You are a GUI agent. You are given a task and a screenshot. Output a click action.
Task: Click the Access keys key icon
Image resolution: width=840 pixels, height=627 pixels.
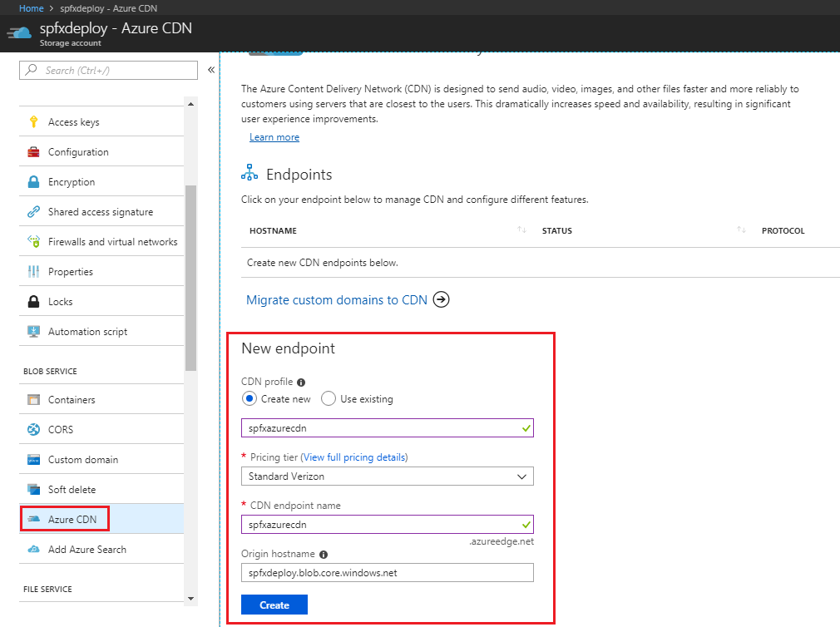(34, 122)
